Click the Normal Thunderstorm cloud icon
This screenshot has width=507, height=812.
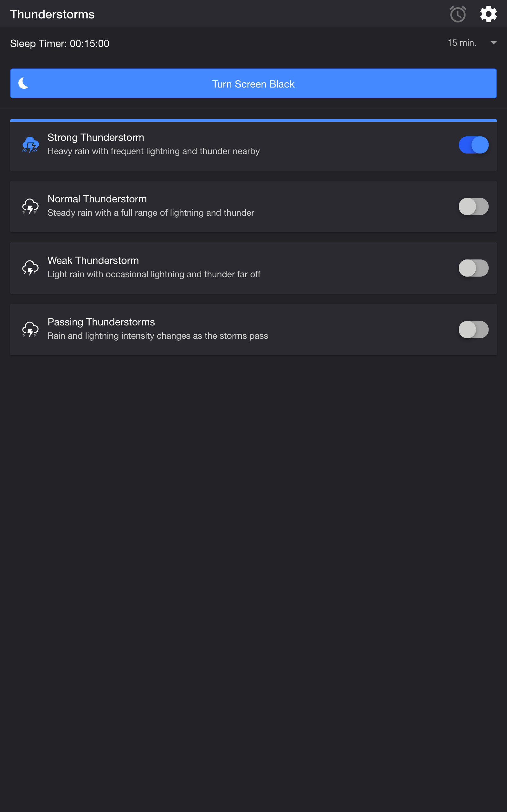pyautogui.click(x=30, y=206)
